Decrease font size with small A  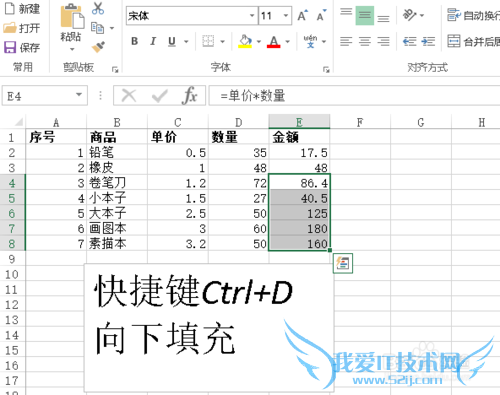[321, 15]
